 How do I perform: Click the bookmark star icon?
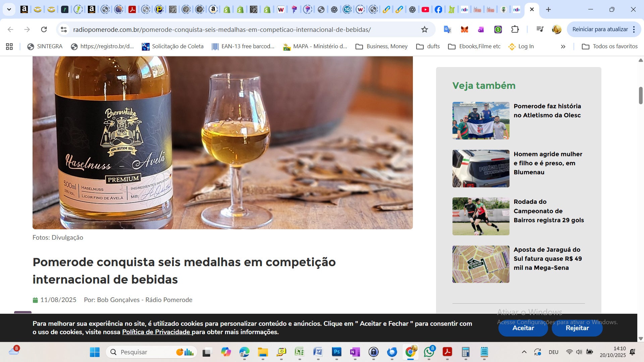(x=425, y=29)
